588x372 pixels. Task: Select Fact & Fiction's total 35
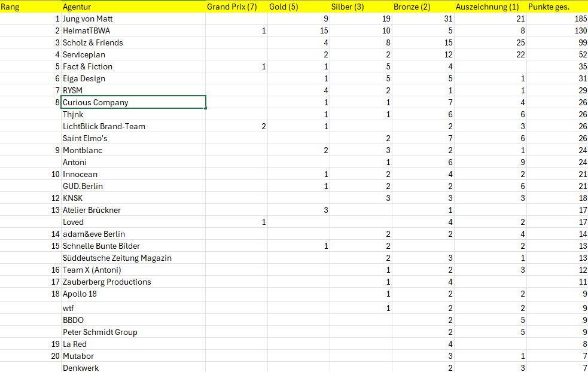(x=557, y=67)
